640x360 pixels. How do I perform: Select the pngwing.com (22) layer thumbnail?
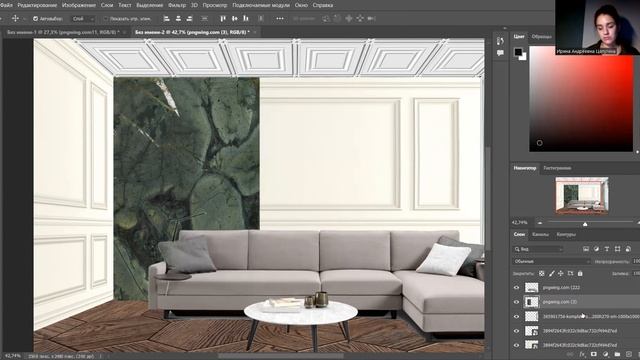pos(531,288)
